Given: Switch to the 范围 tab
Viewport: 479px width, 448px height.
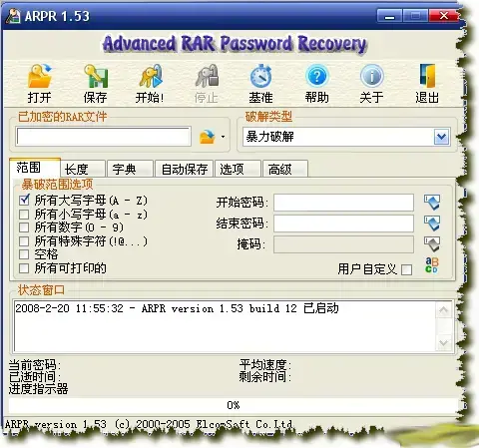Looking at the screenshot, I should tap(35, 167).
